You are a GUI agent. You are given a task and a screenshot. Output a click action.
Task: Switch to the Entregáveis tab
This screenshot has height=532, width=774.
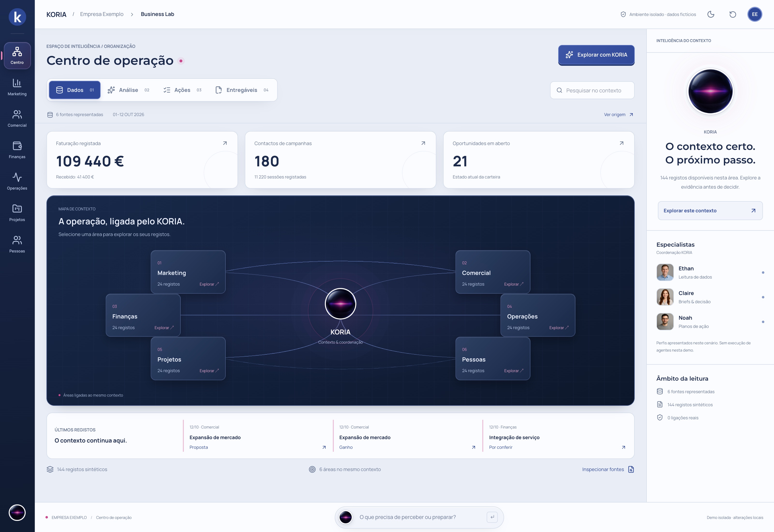coord(242,90)
